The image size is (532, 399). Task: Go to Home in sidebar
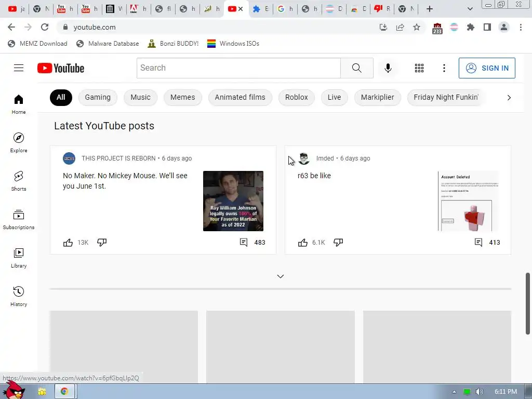point(19,104)
